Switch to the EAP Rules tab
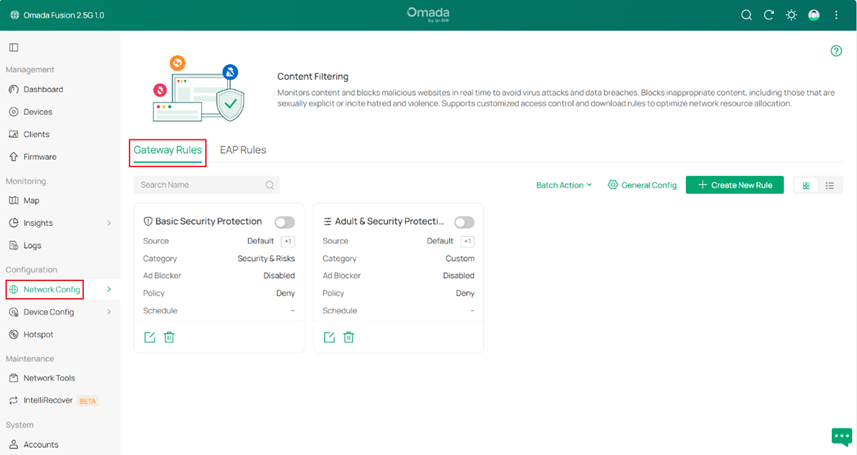Image resolution: width=857 pixels, height=455 pixels. click(243, 150)
